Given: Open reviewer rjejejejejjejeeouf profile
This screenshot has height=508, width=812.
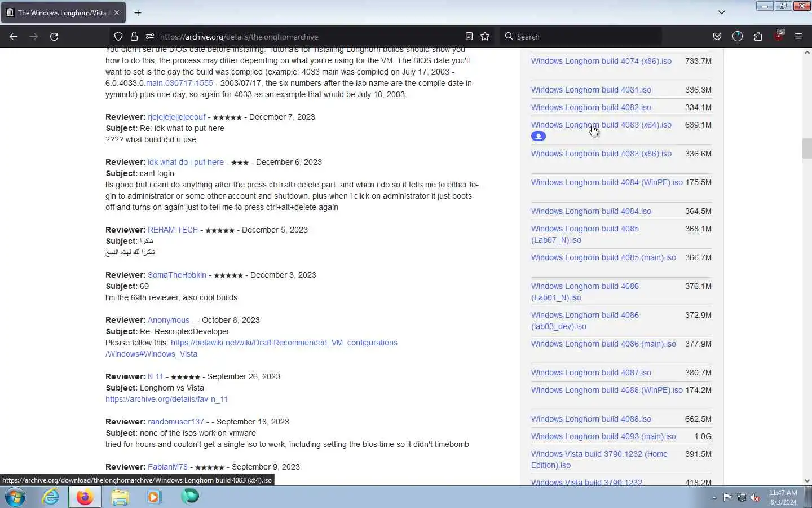Looking at the screenshot, I should pos(176,117).
